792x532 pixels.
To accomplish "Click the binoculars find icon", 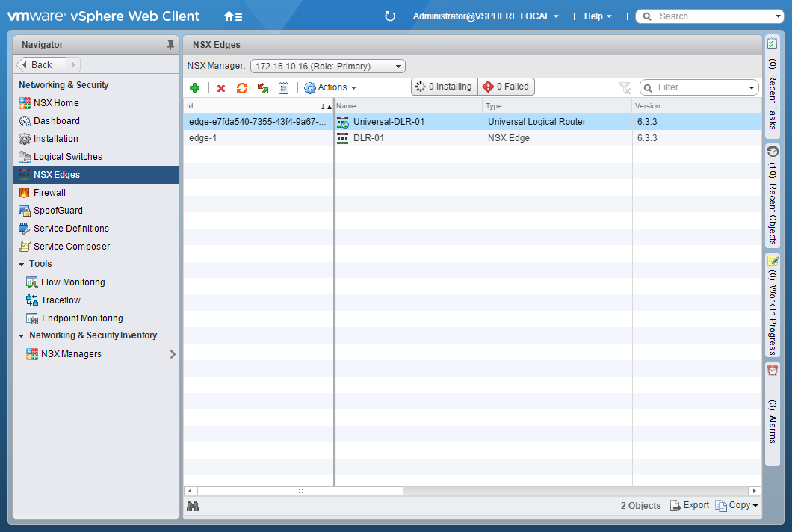I will click(x=193, y=506).
